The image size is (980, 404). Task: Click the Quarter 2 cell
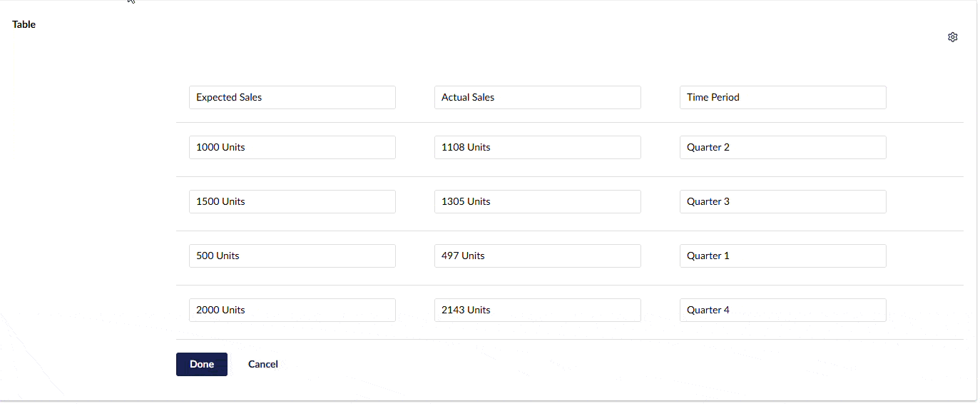pyautogui.click(x=782, y=148)
